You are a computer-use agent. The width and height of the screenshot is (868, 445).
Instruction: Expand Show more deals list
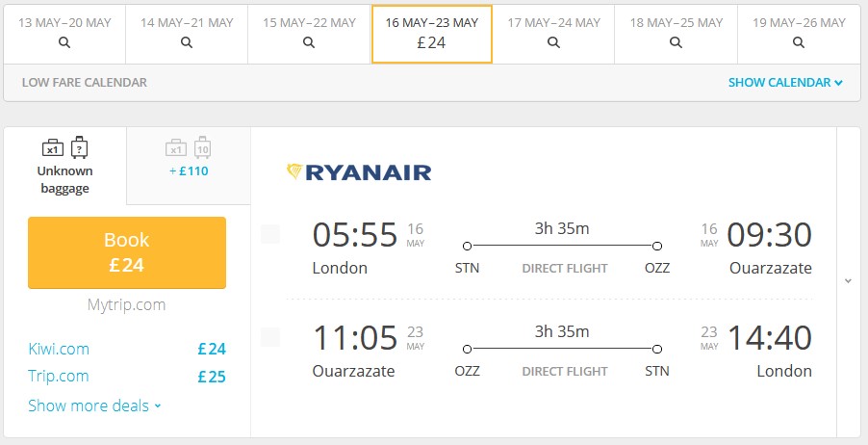coord(94,406)
